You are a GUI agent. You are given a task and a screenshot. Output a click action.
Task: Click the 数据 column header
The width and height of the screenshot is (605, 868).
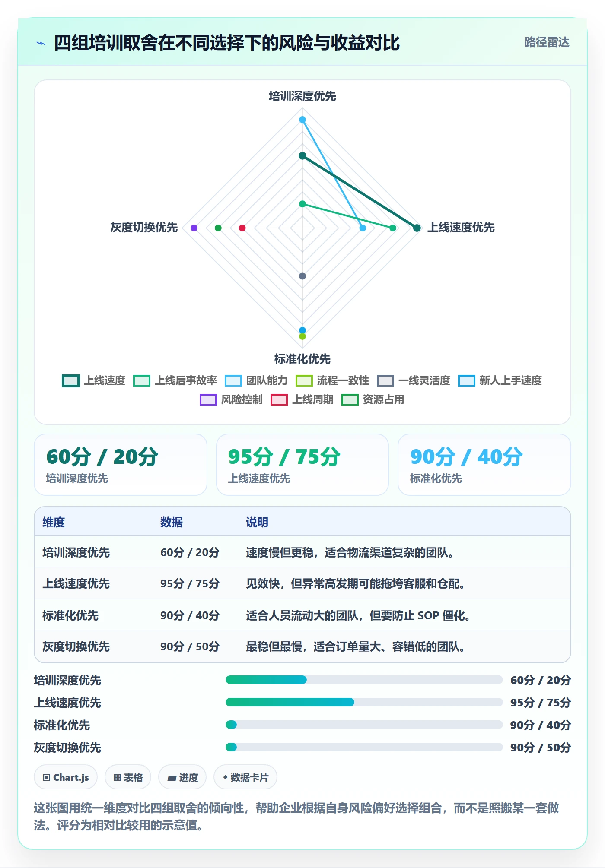coord(172,522)
